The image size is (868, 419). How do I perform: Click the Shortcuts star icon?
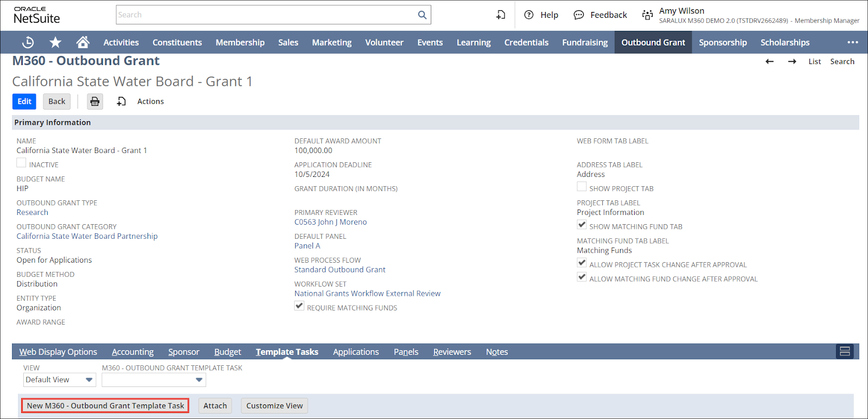[55, 42]
